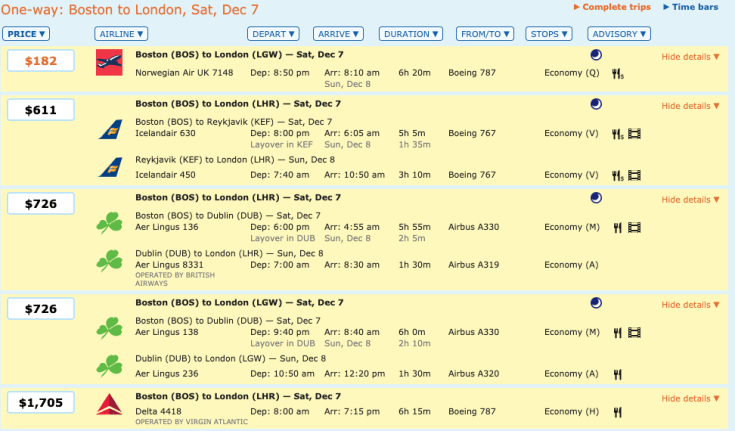
Task: Click the 'Operated by British Airways' note
Action: pyautogui.click(x=175, y=279)
